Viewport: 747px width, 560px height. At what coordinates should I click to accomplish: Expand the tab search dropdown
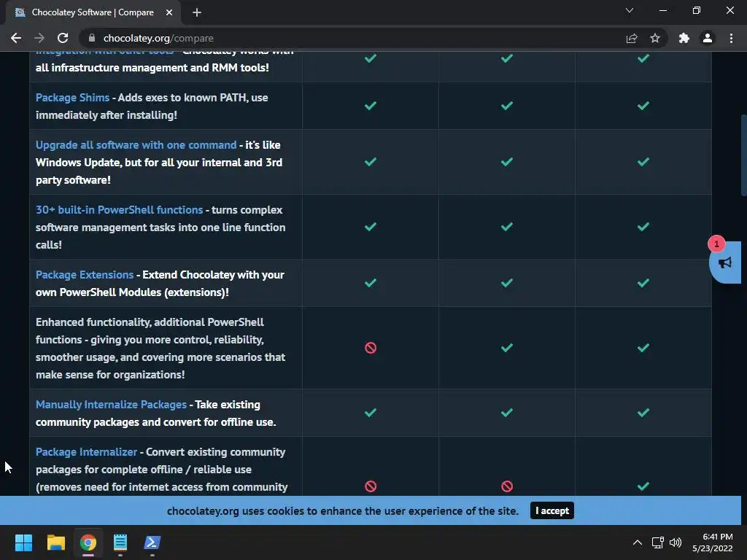[630, 10]
